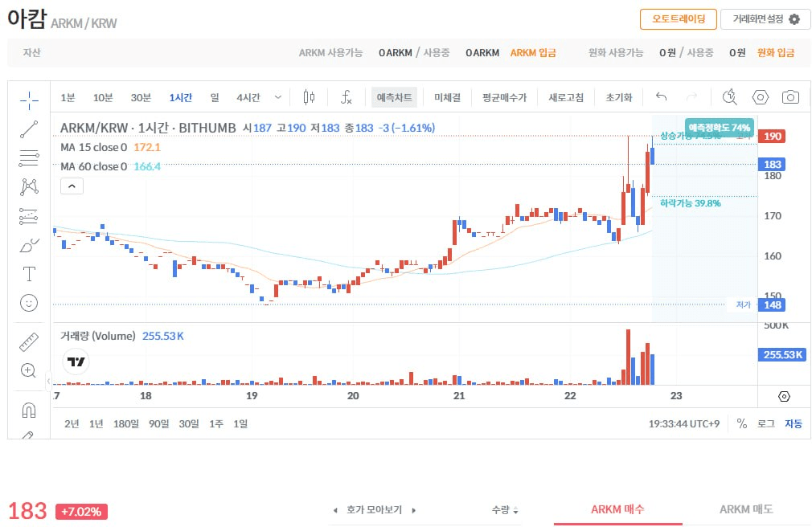Sort by 수량 column
This screenshot has width=812, height=527.
click(505, 510)
